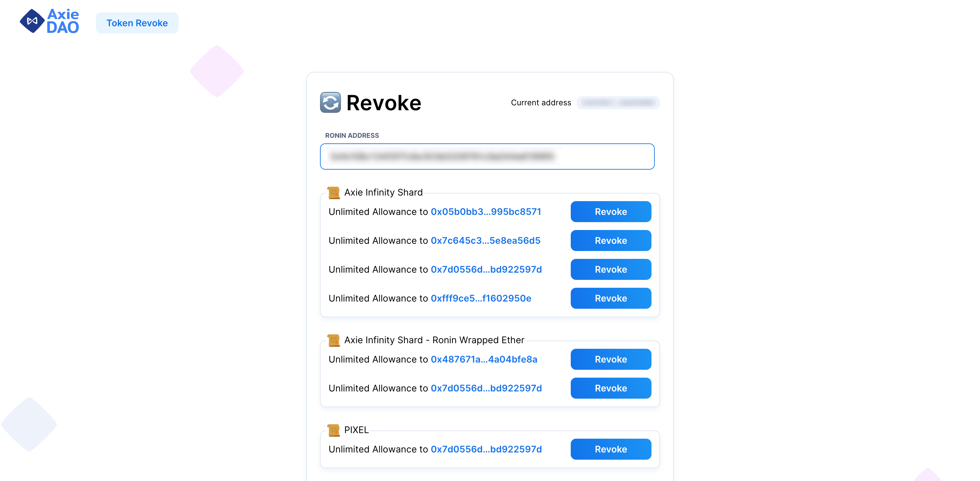Viewport: 980px width, 481px height.
Task: Revoke PIXEL allowance to 0x7d0556d...bd922597d
Action: click(x=610, y=449)
